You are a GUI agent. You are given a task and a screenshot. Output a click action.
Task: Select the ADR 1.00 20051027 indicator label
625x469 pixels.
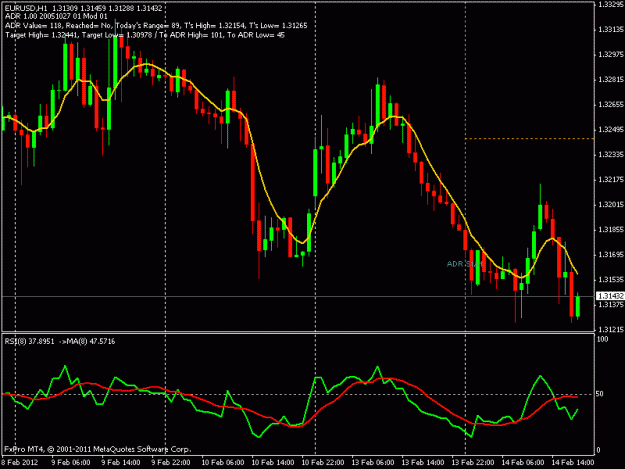click(x=56, y=17)
